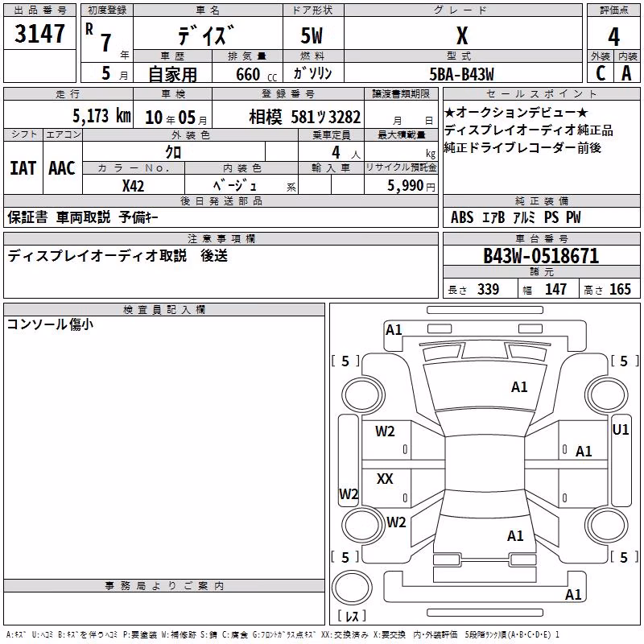Image resolution: width=644 pixels, height=644 pixels.
Task: Select exterior rating C
Action: pos(601,73)
